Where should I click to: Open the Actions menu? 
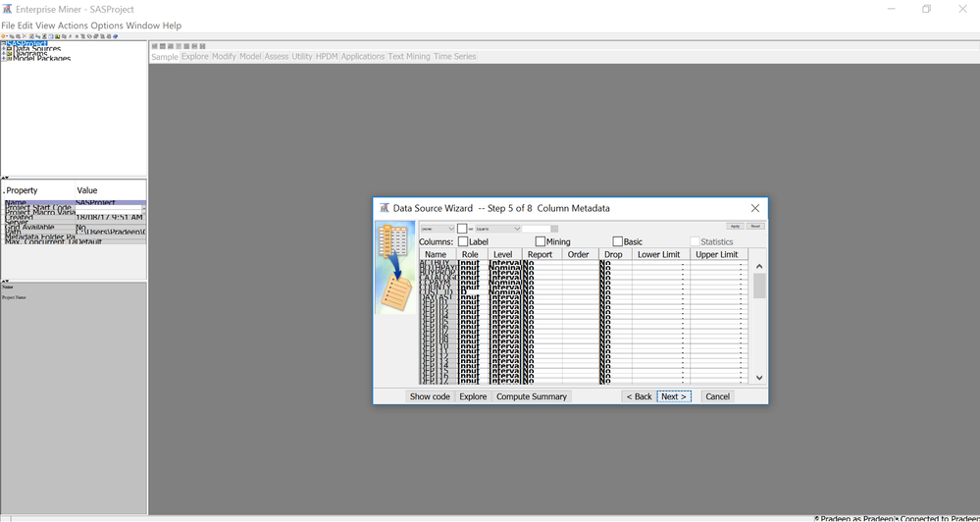point(74,26)
